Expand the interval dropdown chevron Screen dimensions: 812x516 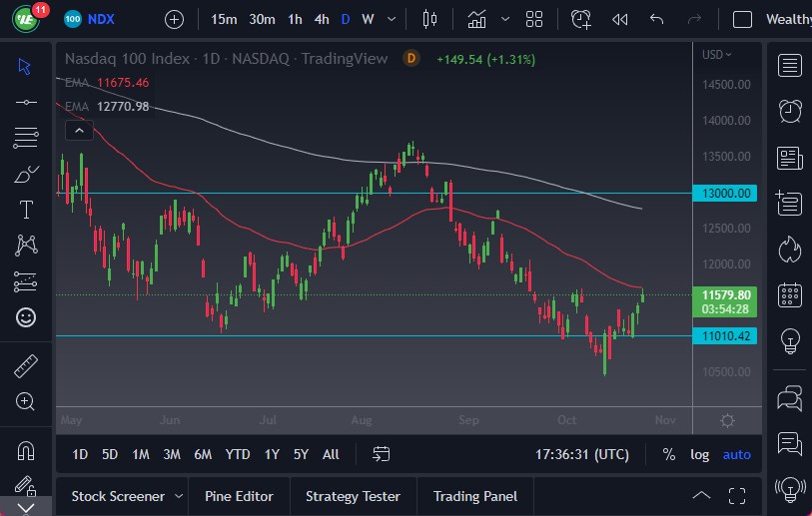(x=392, y=20)
